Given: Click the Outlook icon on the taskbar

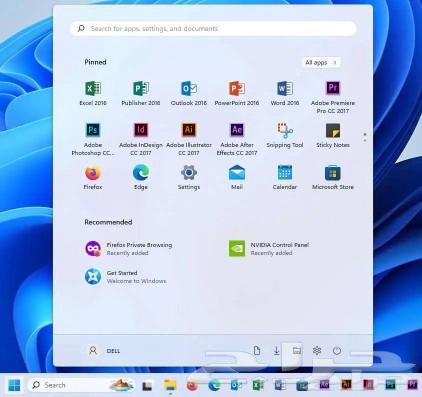Looking at the screenshot, I should [236, 386].
